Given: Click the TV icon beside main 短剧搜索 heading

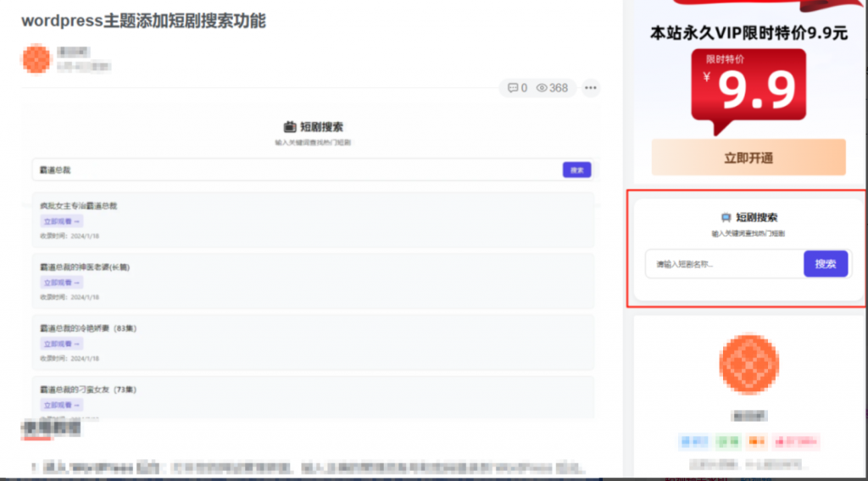Looking at the screenshot, I should (290, 127).
